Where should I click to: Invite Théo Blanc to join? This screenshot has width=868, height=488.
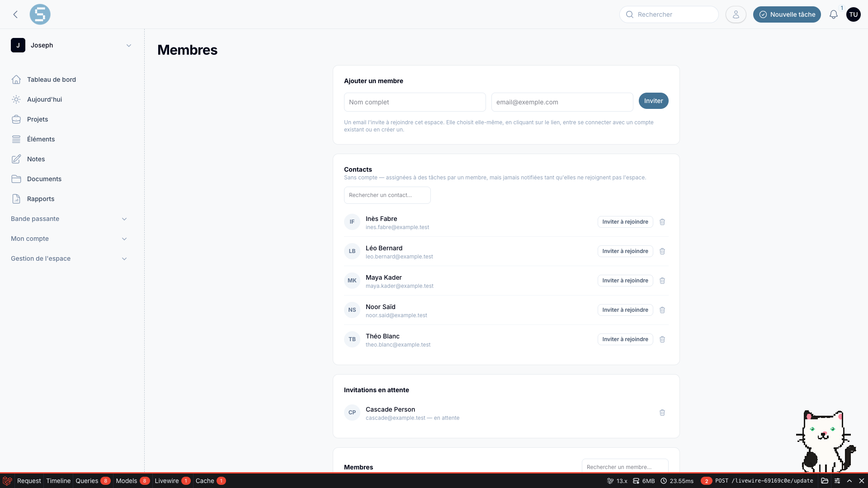click(x=625, y=339)
